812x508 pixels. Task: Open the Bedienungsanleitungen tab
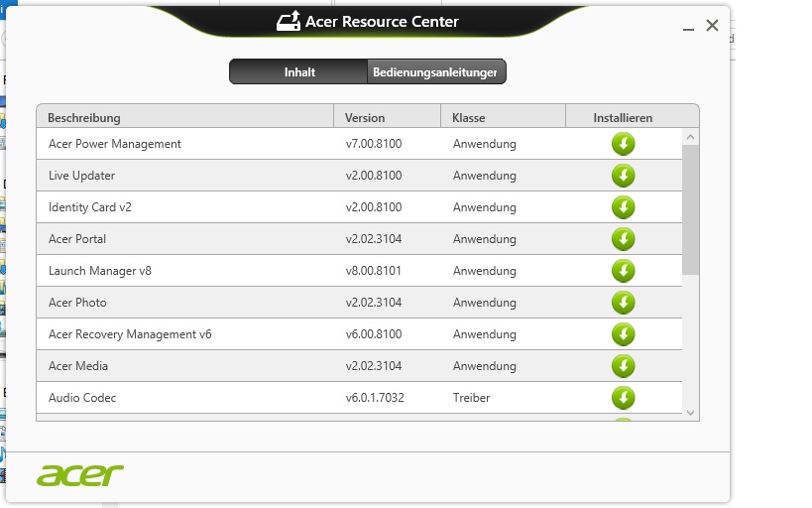(436, 72)
